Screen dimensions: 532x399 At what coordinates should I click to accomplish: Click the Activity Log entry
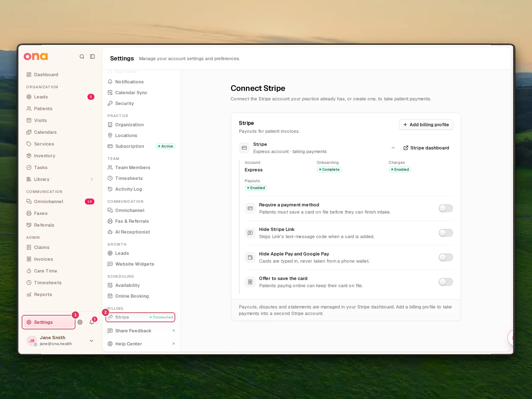[x=141, y=189]
